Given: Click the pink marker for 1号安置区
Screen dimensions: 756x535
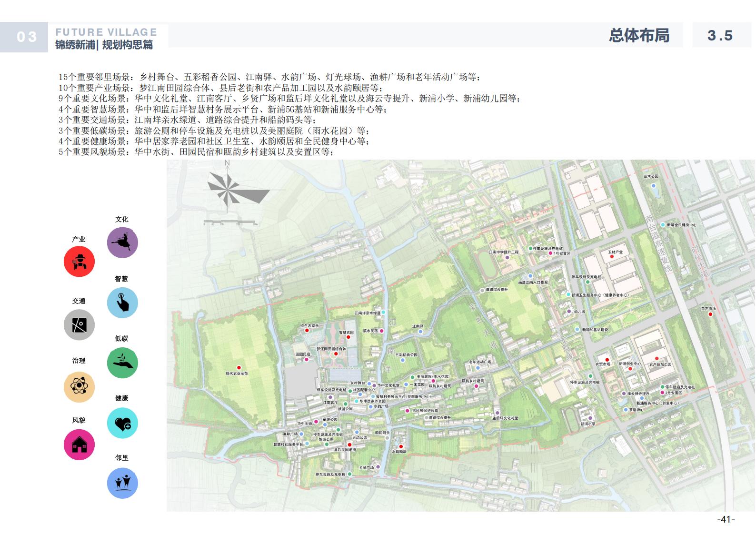Looking at the screenshot, I should [550, 253].
